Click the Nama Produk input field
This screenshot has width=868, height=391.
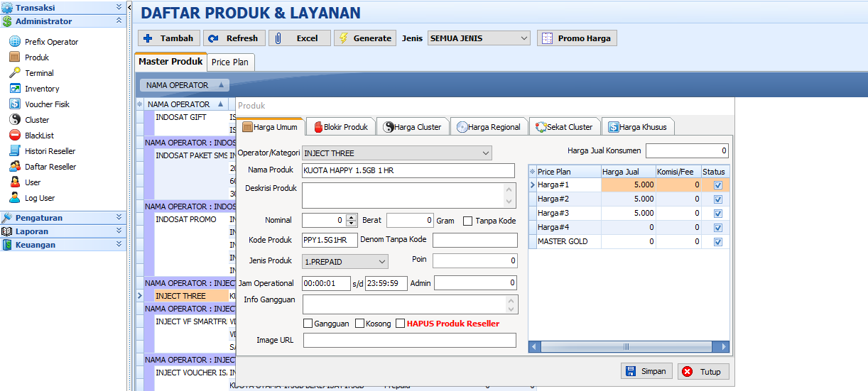pyautogui.click(x=408, y=170)
